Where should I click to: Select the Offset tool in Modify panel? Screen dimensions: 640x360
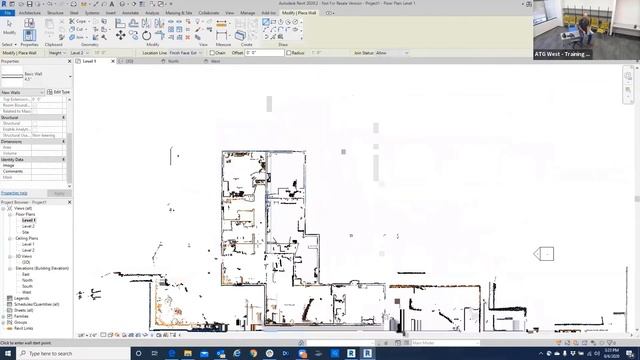(x=133, y=23)
